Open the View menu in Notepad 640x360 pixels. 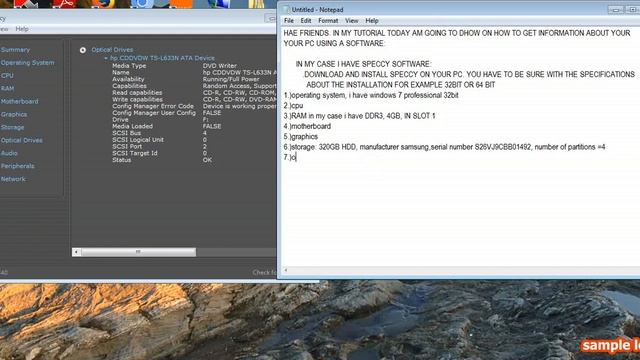pyautogui.click(x=351, y=20)
